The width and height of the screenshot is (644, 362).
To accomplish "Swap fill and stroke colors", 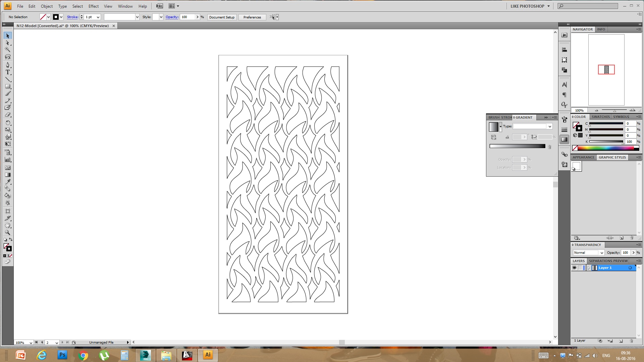I will tap(11, 239).
